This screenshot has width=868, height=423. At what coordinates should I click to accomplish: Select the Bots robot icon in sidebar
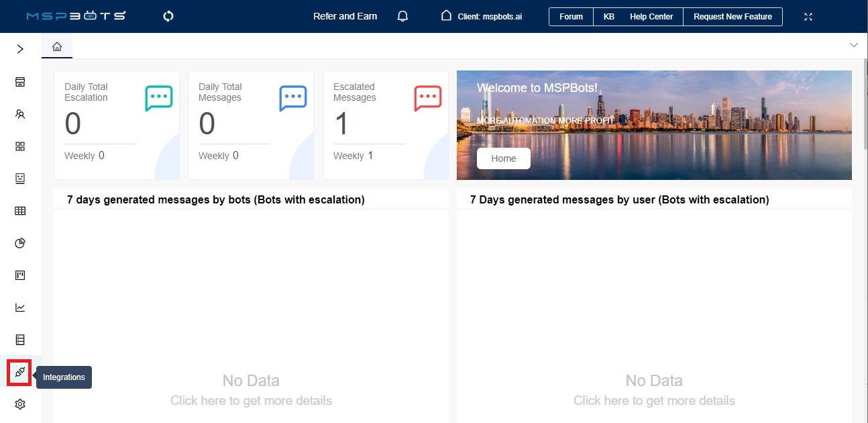[x=19, y=179]
